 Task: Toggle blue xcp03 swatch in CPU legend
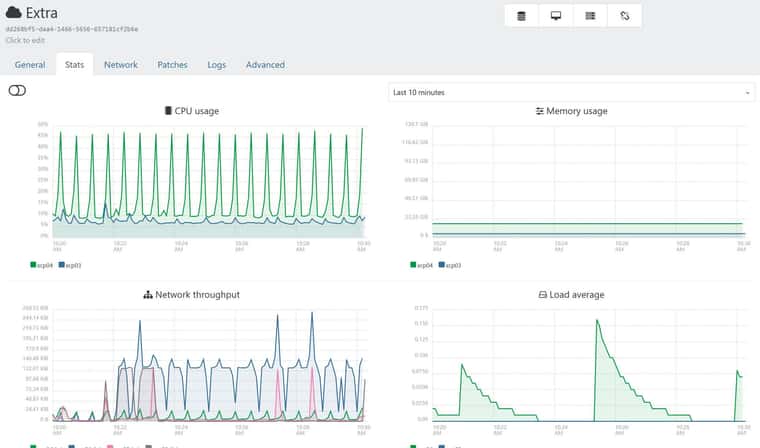(x=62, y=265)
